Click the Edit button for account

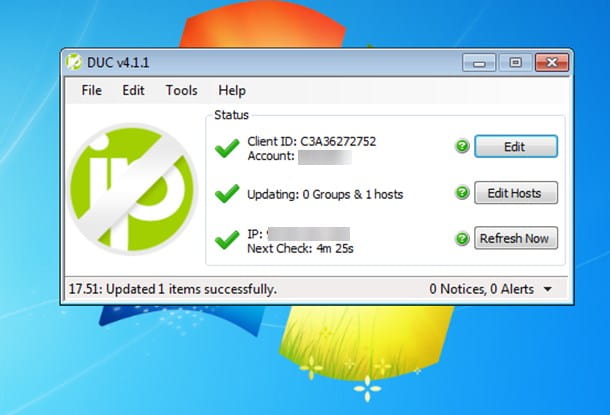516,147
